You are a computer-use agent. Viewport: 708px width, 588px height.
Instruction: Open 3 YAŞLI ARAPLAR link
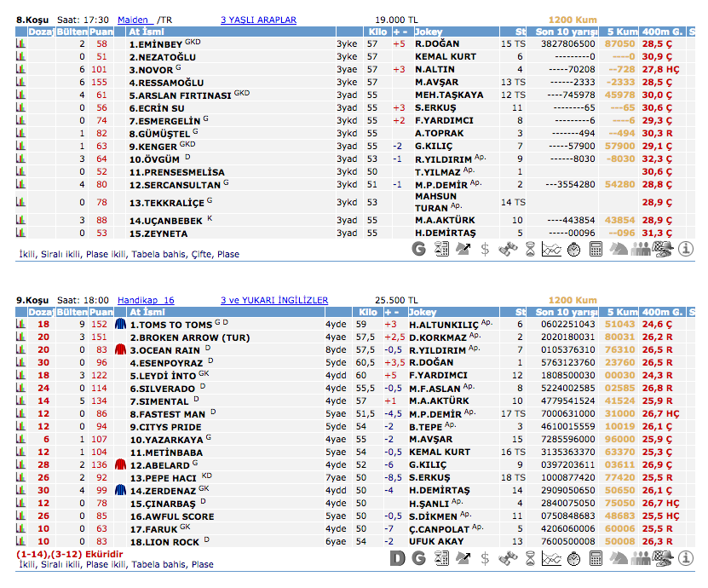258,19
